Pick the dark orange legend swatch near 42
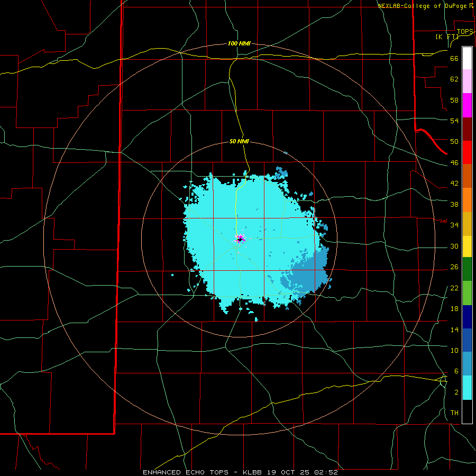 (467, 176)
